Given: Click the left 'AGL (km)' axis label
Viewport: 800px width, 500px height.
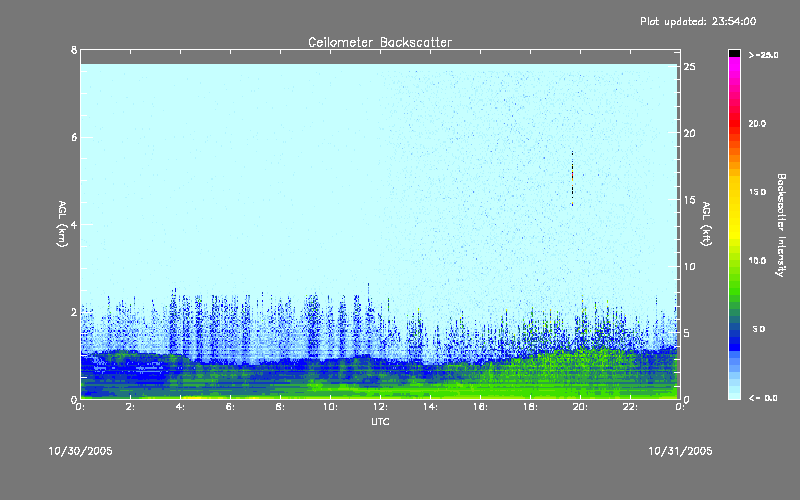Looking at the screenshot, I should pyautogui.click(x=62, y=224).
